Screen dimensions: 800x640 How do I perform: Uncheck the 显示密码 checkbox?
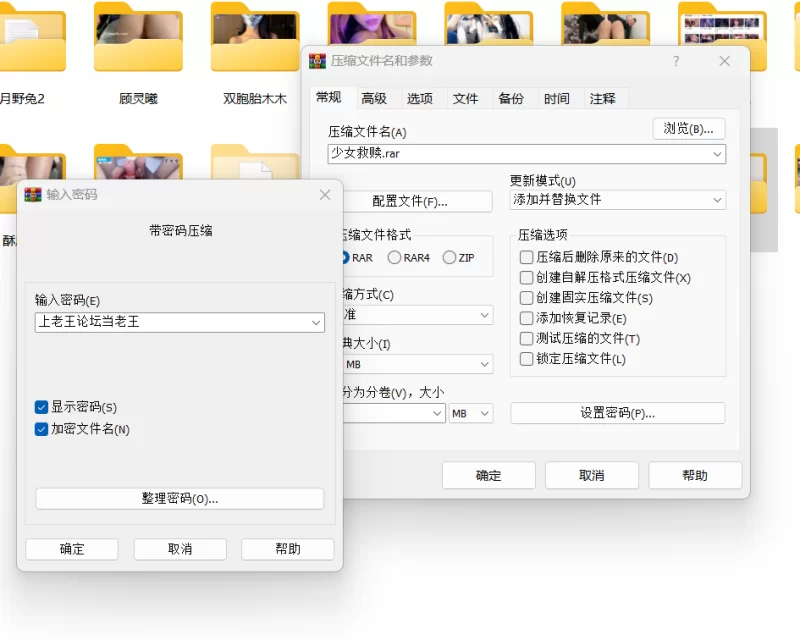point(41,407)
